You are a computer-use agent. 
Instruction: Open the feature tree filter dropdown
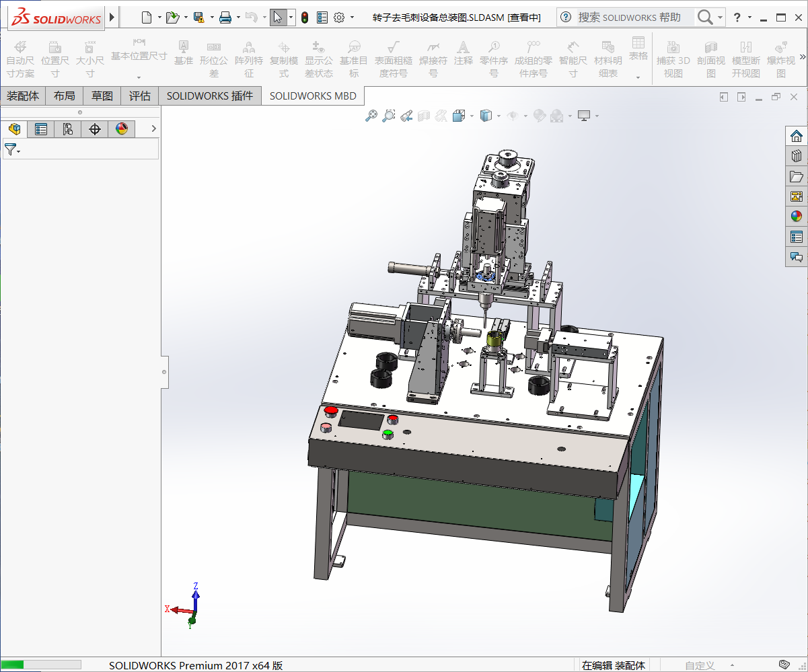tap(12, 150)
